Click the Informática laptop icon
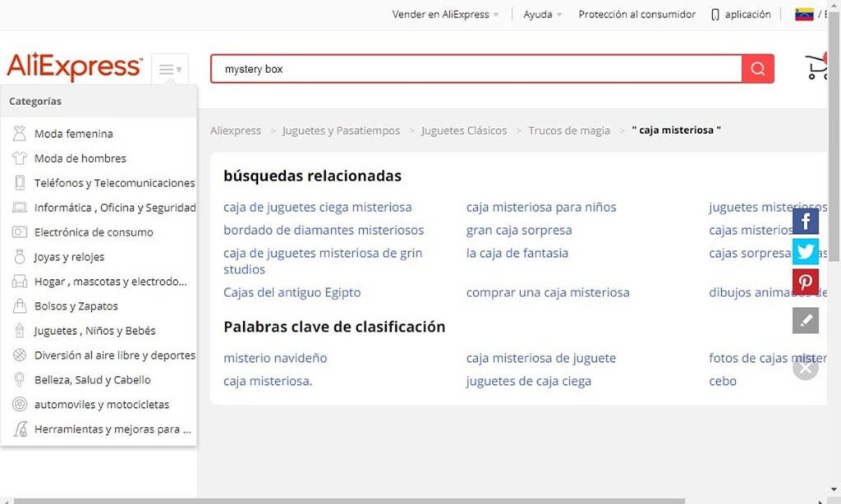Viewport: 841px width, 504px height. click(x=20, y=208)
